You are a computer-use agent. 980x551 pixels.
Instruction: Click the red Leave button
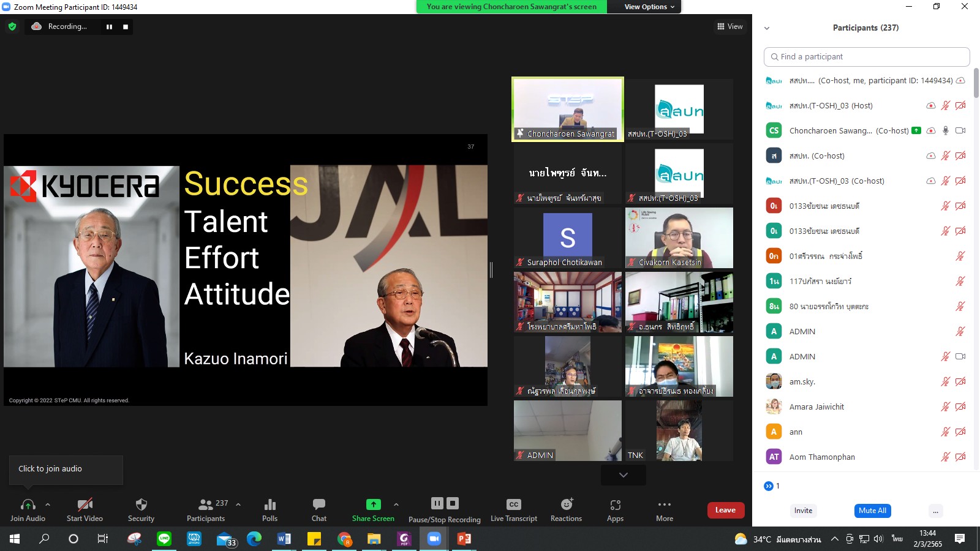tap(726, 510)
